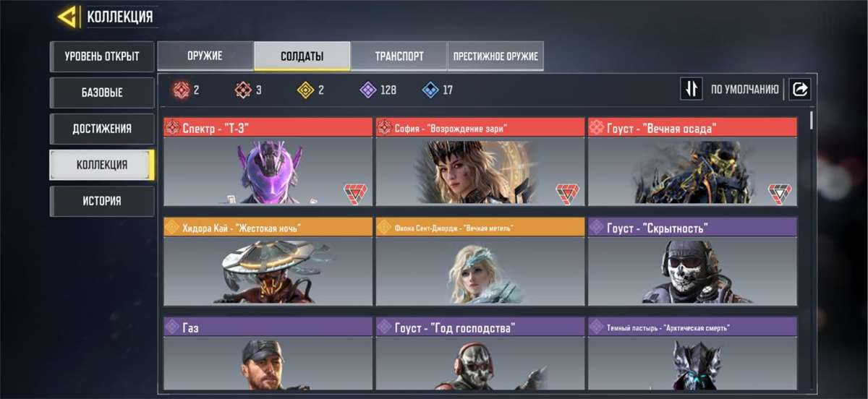868x399 pixels.
Task: Toggle sort order arrows icon
Action: pyautogui.click(x=692, y=89)
